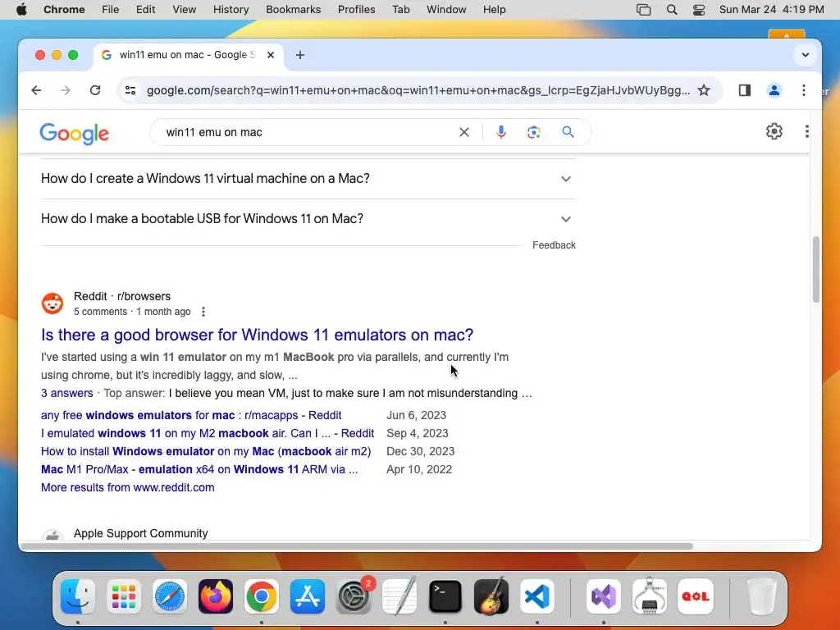The height and width of the screenshot is (630, 840).
Task: Click the Reddit r/browsers source label
Action: (122, 296)
